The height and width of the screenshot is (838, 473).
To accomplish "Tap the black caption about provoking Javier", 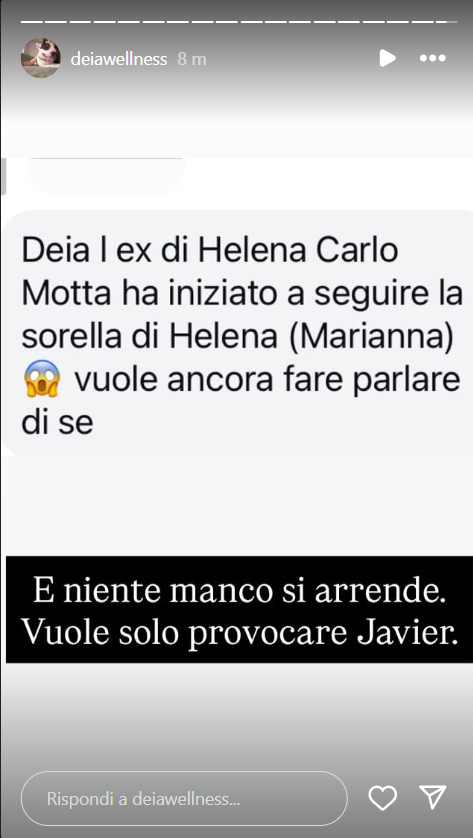I will pyautogui.click(x=239, y=609).
